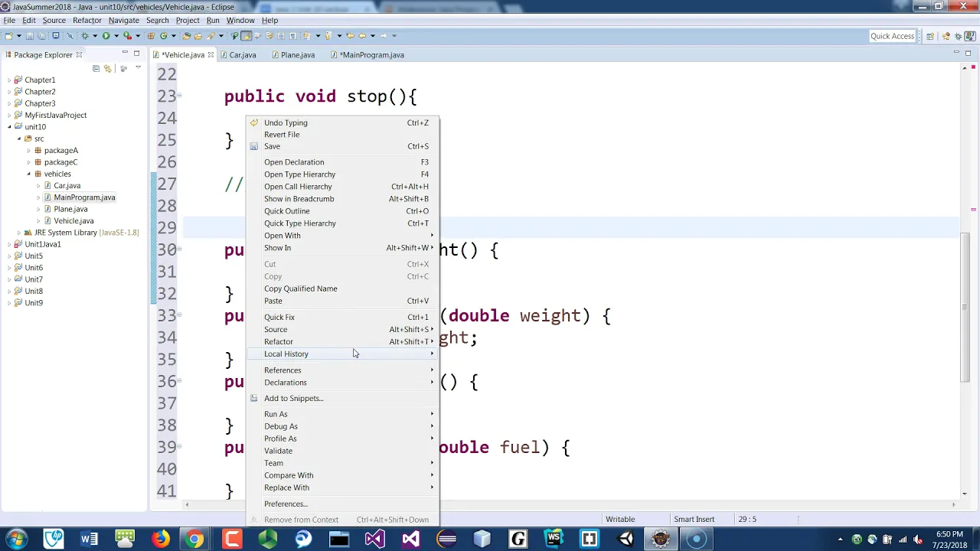Expand the packageA node
The height and width of the screenshot is (551, 980).
click(x=28, y=151)
